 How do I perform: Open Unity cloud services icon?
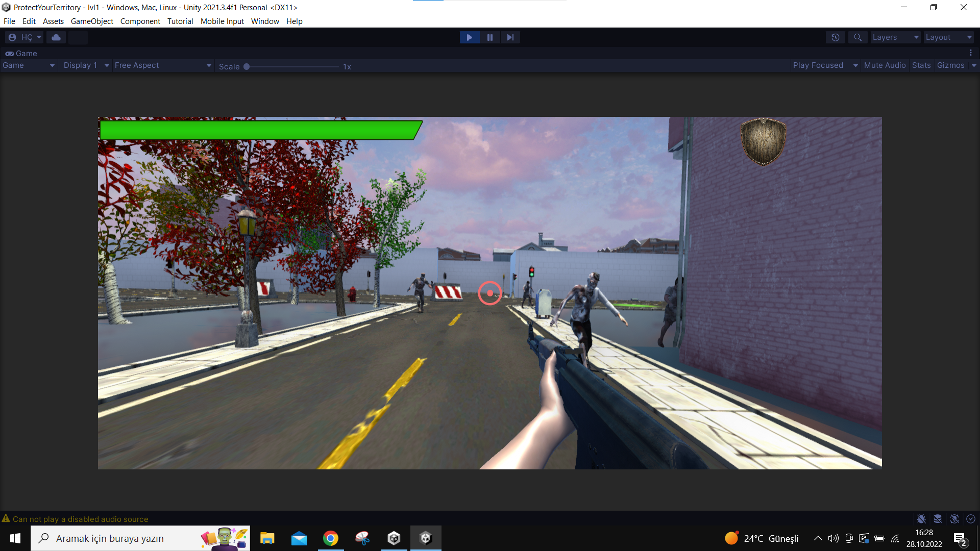click(x=56, y=37)
